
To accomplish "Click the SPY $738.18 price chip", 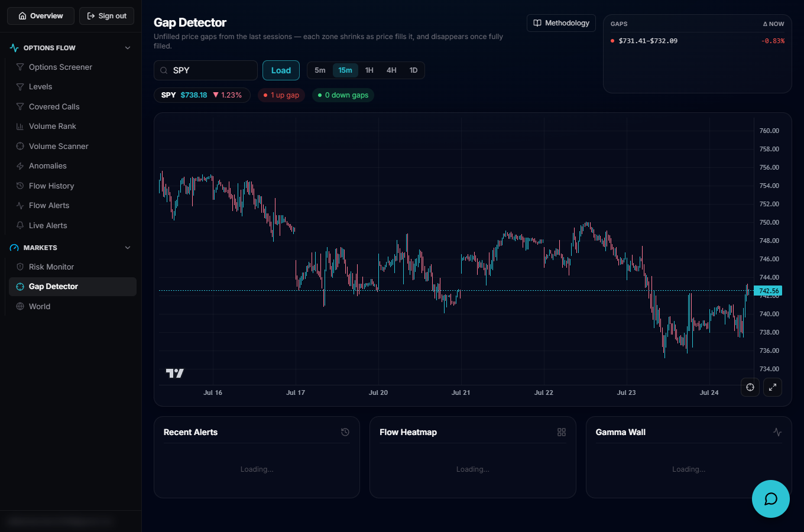I will click(x=202, y=95).
